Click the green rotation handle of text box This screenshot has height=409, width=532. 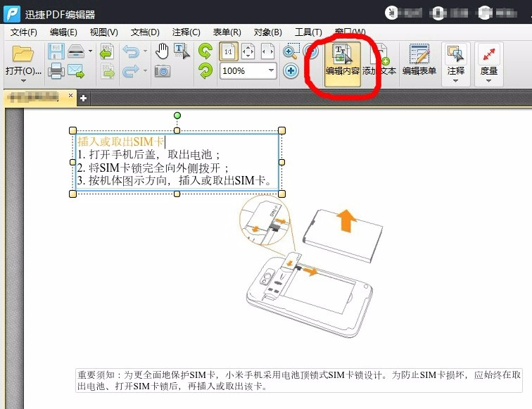pos(177,115)
